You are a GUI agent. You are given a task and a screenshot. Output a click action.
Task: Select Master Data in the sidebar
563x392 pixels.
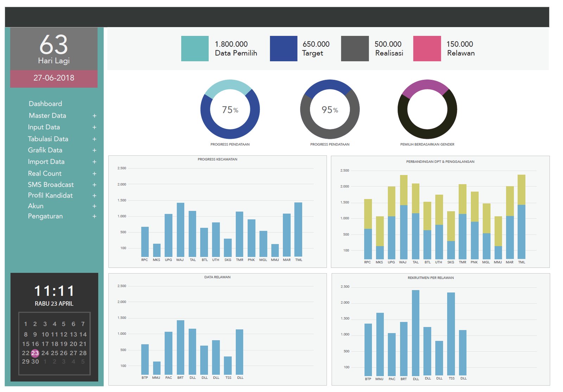point(48,116)
